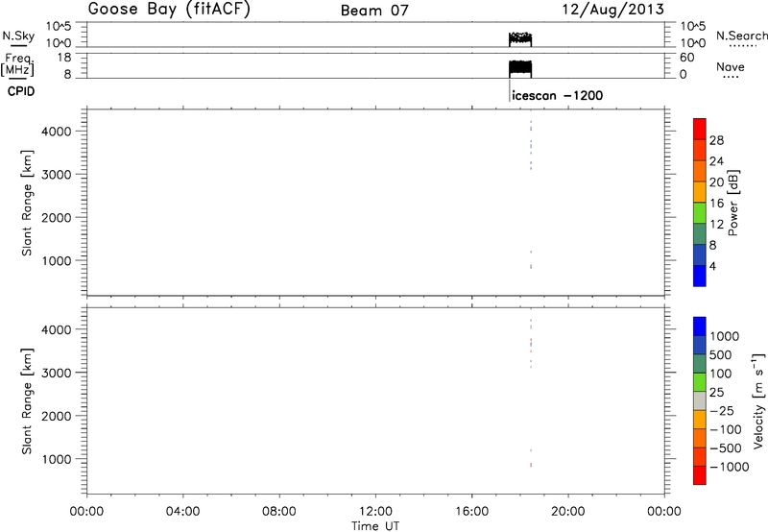Click the dotted line sample under Nave
768x532 pixels.
coord(731,77)
